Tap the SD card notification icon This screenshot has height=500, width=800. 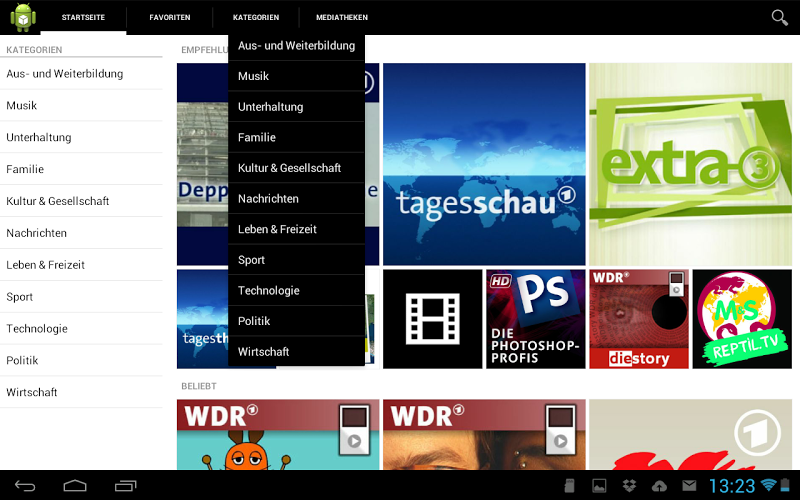(570, 486)
